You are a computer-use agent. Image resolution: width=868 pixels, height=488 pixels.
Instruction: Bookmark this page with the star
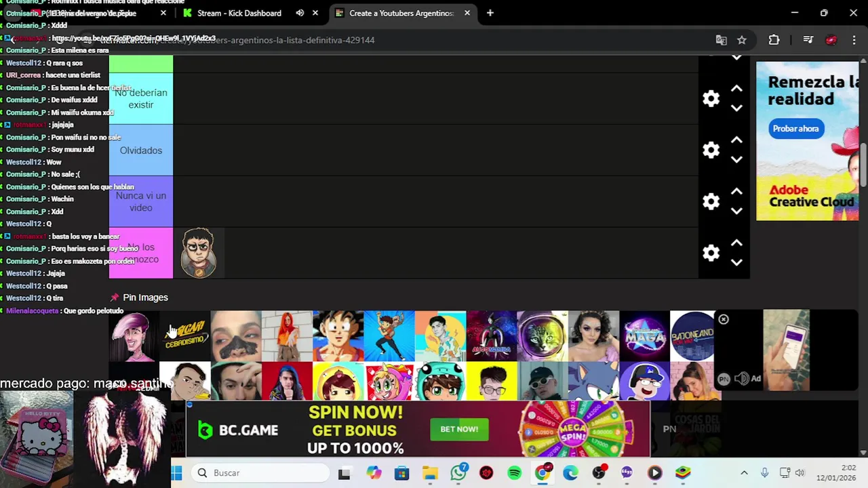point(742,40)
